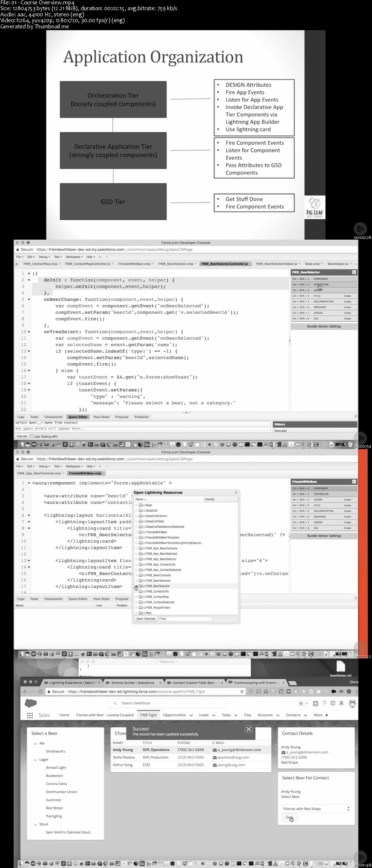This screenshot has height=868, width=372.
Task: Click Save under Select Beer For Contact
Action: tap(290, 817)
